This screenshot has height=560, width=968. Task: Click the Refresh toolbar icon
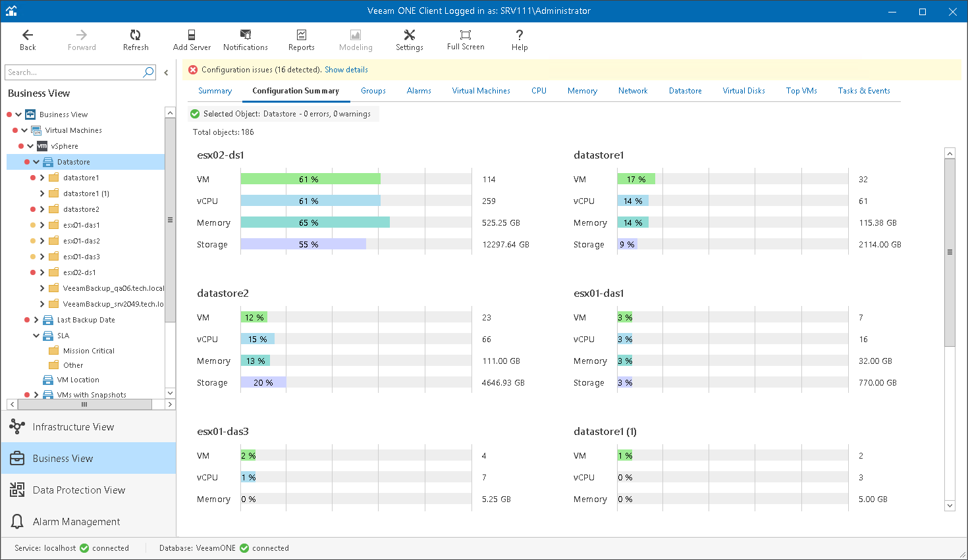pos(136,36)
